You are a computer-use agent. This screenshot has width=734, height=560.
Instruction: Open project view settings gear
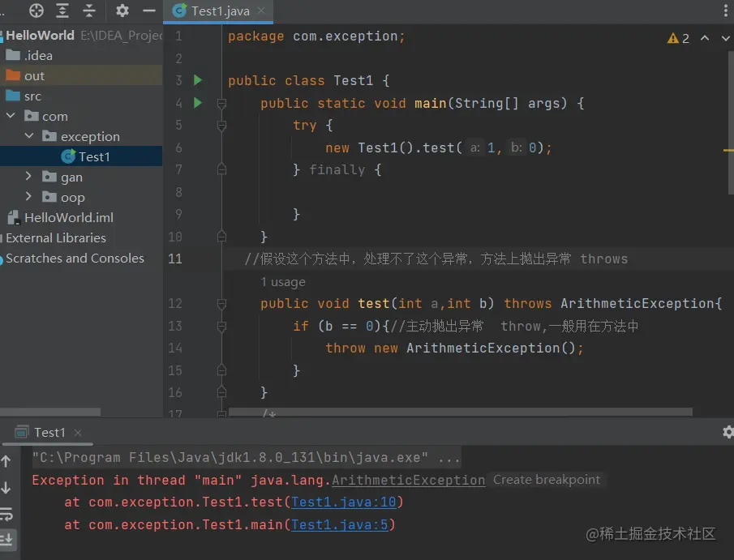point(122,11)
